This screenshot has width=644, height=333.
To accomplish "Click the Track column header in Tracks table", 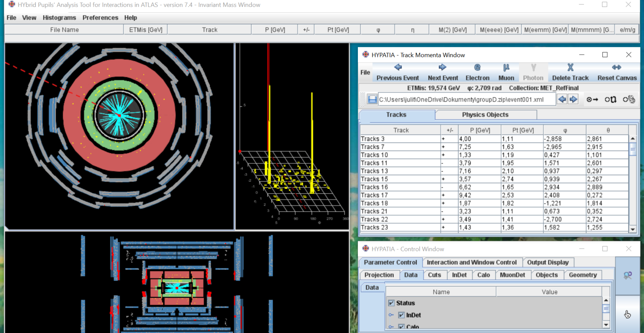I will coord(401,130).
